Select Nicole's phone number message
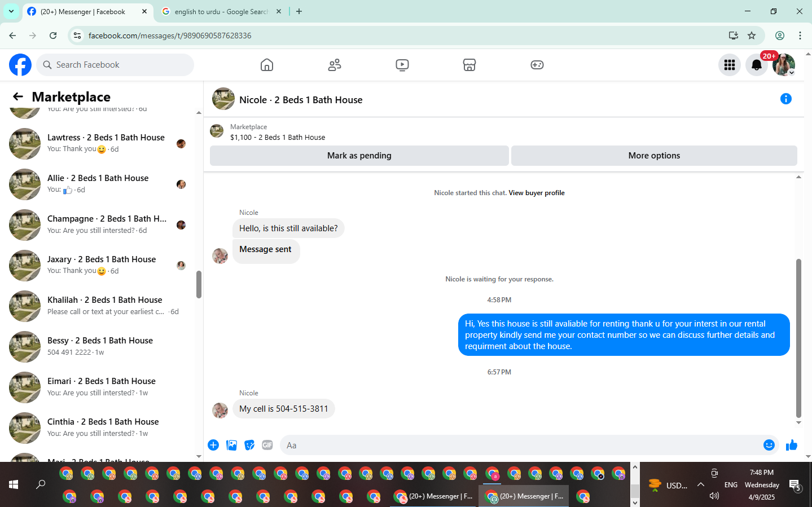Viewport: 812px width, 507px height. [284, 409]
